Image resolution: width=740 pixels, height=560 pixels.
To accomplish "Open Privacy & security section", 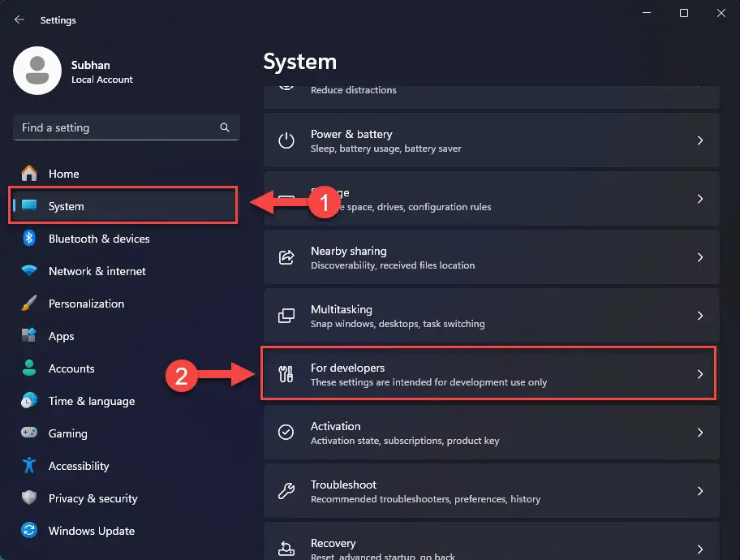I will 126,498.
